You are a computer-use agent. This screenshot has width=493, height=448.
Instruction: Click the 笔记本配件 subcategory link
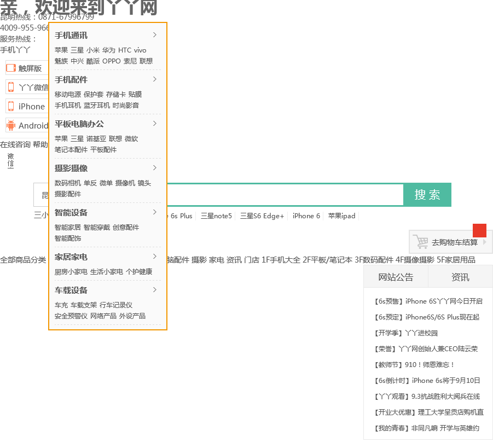[71, 150]
